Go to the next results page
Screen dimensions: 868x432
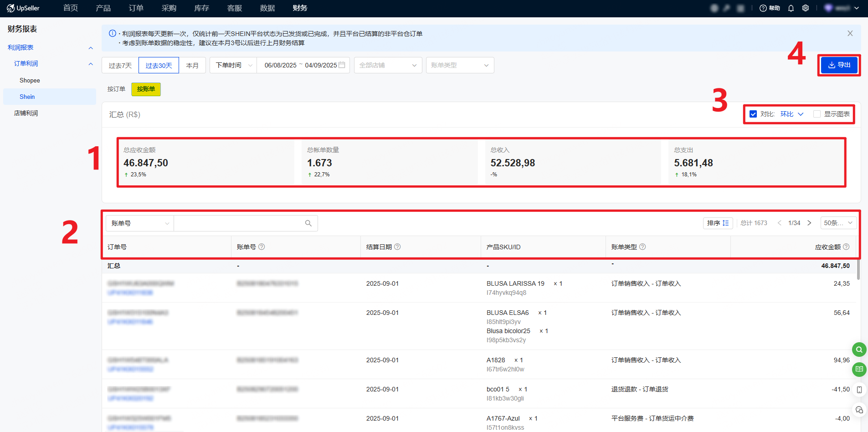809,223
